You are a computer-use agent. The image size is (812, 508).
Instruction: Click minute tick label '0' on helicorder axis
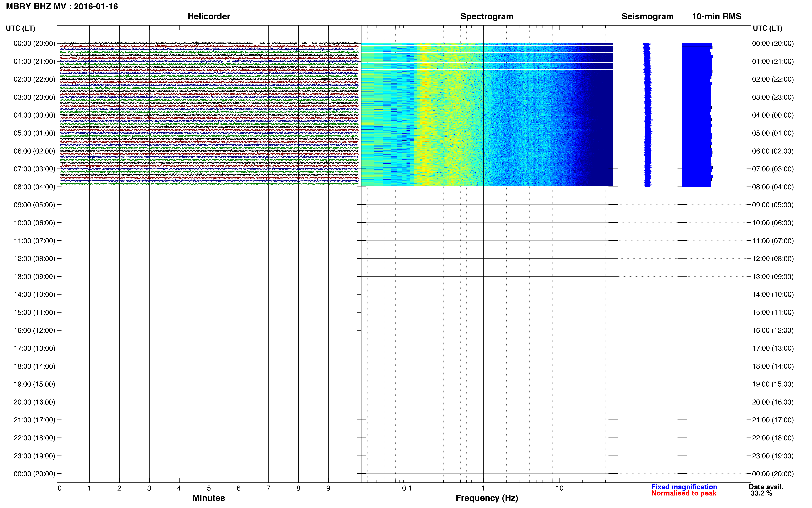point(59,488)
